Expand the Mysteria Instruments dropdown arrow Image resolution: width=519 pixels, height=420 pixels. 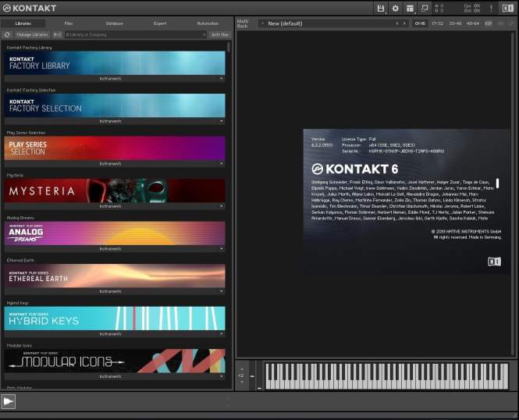[222, 206]
